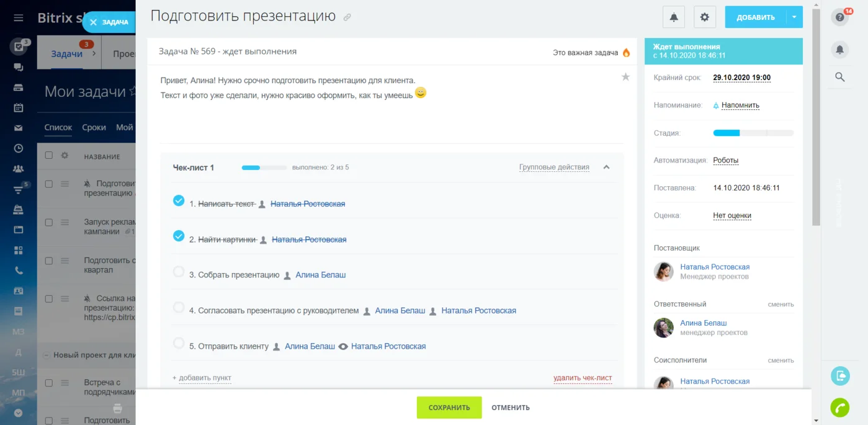Mark task as favorite with star icon
This screenshot has width=868, height=425.
[625, 77]
